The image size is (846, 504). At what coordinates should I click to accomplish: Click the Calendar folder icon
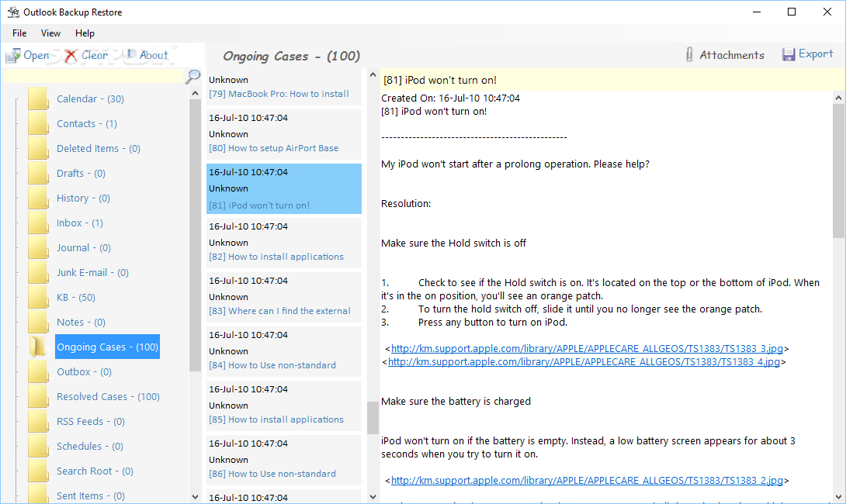(x=38, y=98)
